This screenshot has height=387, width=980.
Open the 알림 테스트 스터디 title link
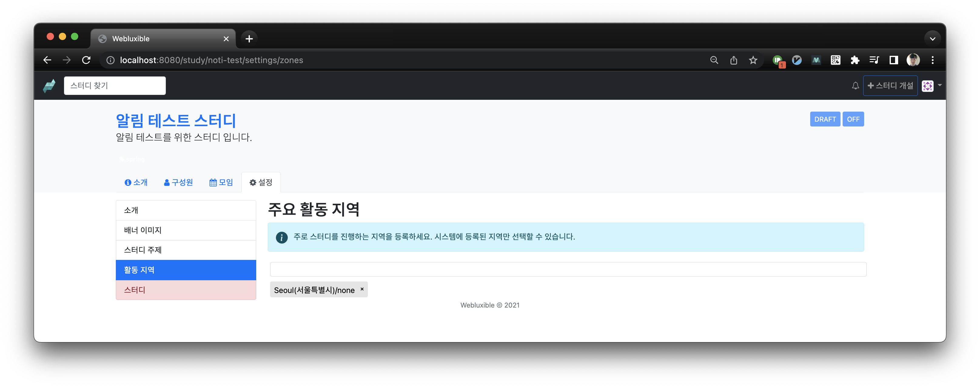click(176, 121)
